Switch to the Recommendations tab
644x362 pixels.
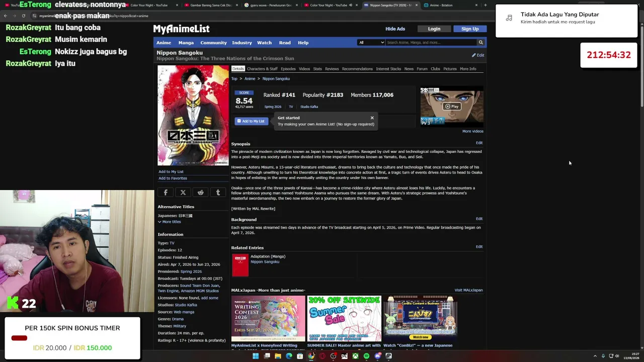pos(357,69)
